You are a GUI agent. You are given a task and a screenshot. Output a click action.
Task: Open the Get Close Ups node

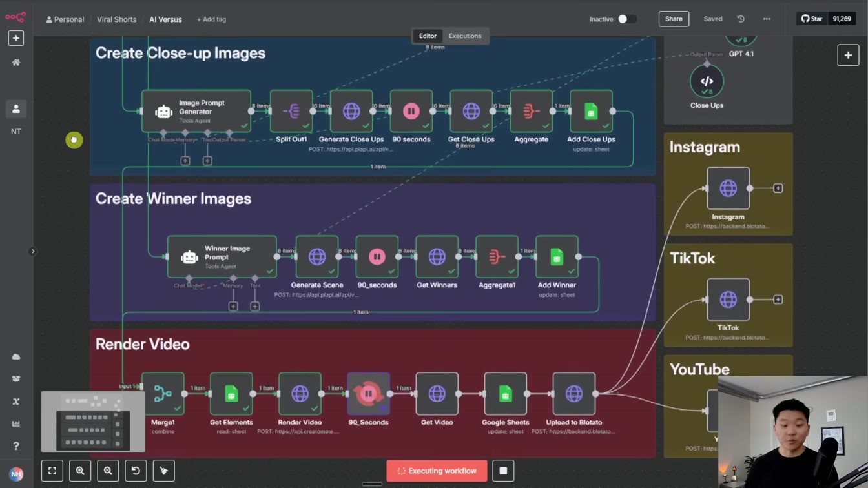click(x=471, y=111)
